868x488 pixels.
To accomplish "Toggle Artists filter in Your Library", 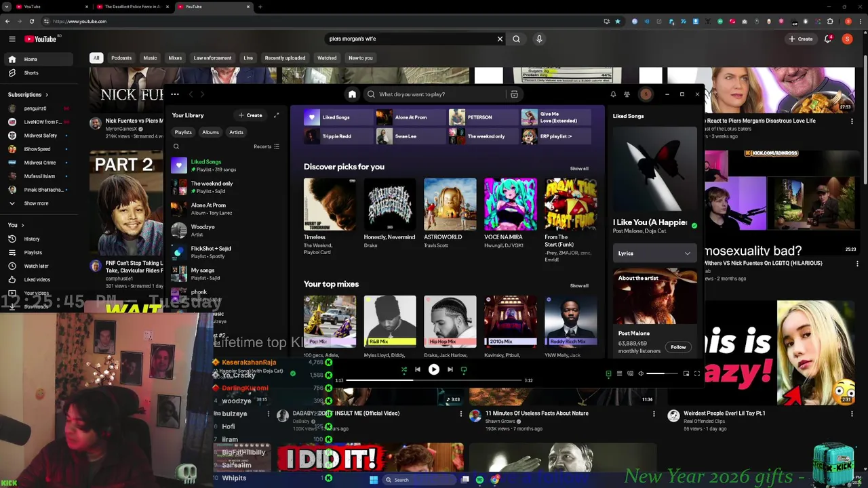I will coord(236,132).
